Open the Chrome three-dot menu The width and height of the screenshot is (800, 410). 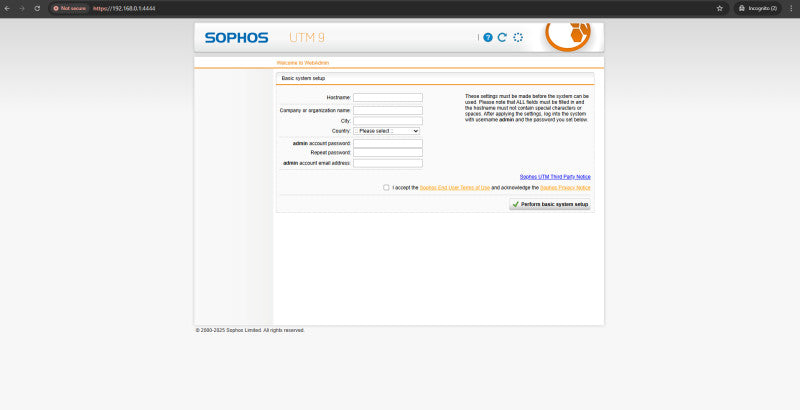pyautogui.click(x=791, y=8)
